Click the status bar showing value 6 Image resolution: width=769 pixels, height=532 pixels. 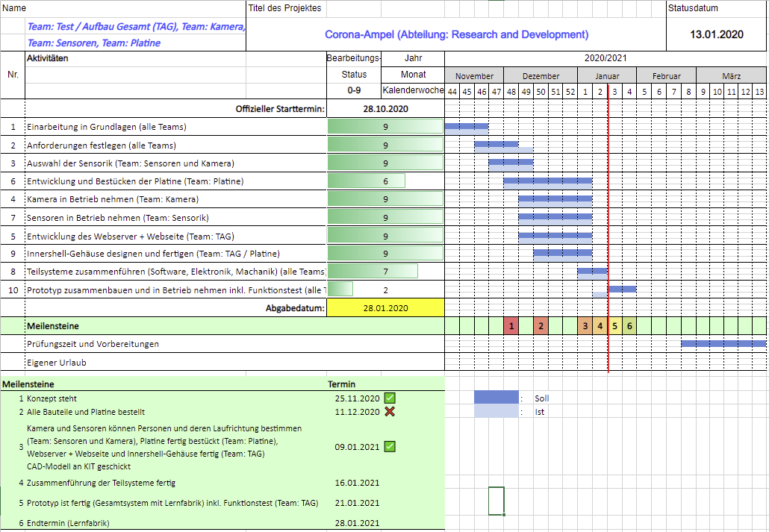click(367, 181)
